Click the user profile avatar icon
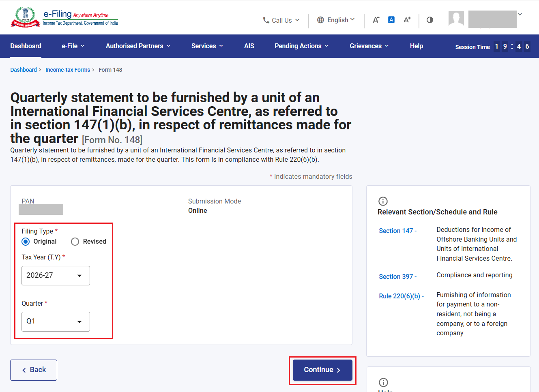 (456, 19)
